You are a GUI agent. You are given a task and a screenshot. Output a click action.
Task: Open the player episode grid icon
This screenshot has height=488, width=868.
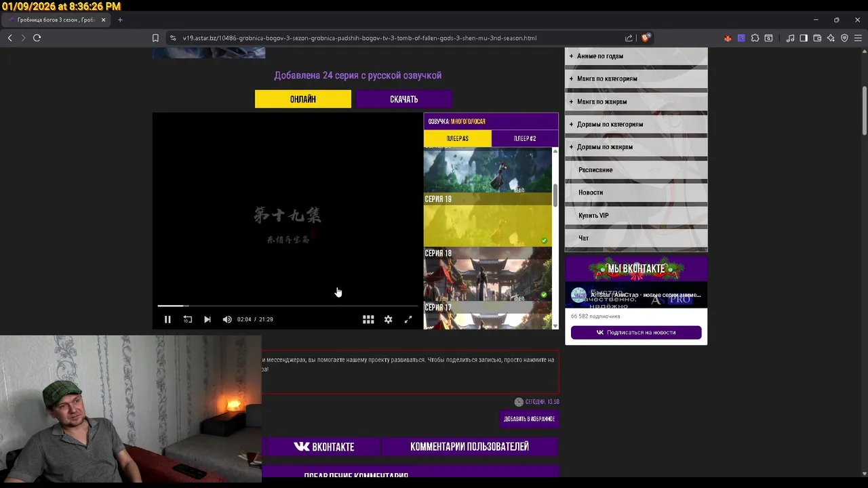[368, 319]
